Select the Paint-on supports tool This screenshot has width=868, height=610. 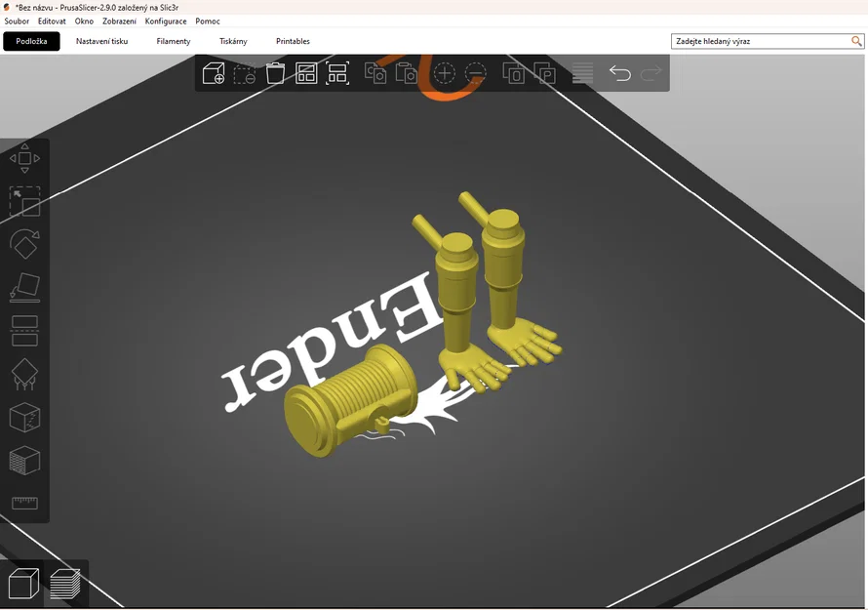[x=25, y=374]
